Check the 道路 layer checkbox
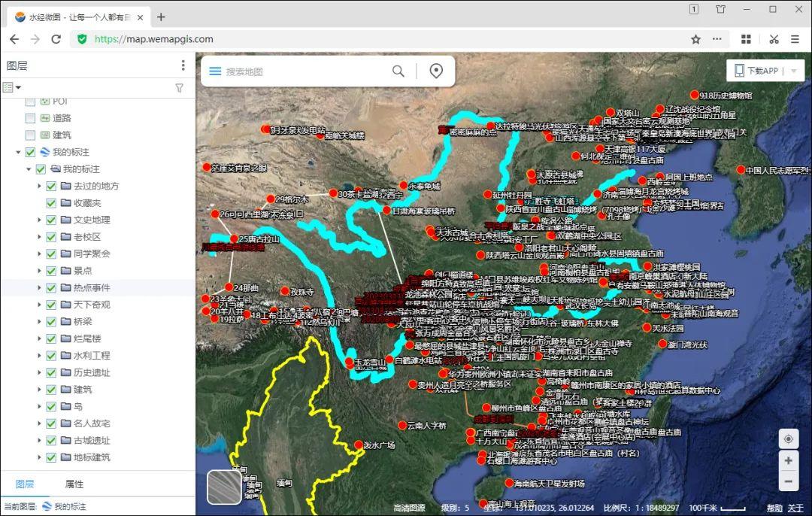The height and width of the screenshot is (516, 812). click(x=30, y=117)
